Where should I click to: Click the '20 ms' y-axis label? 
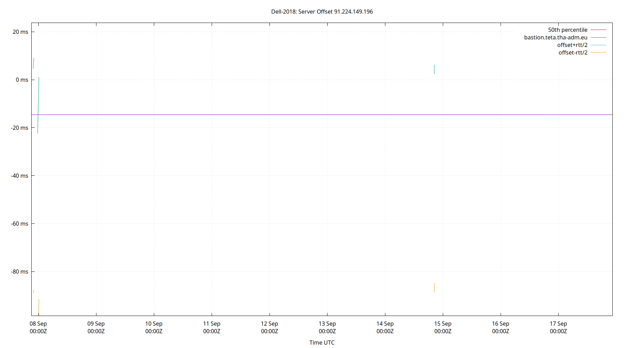[21, 32]
